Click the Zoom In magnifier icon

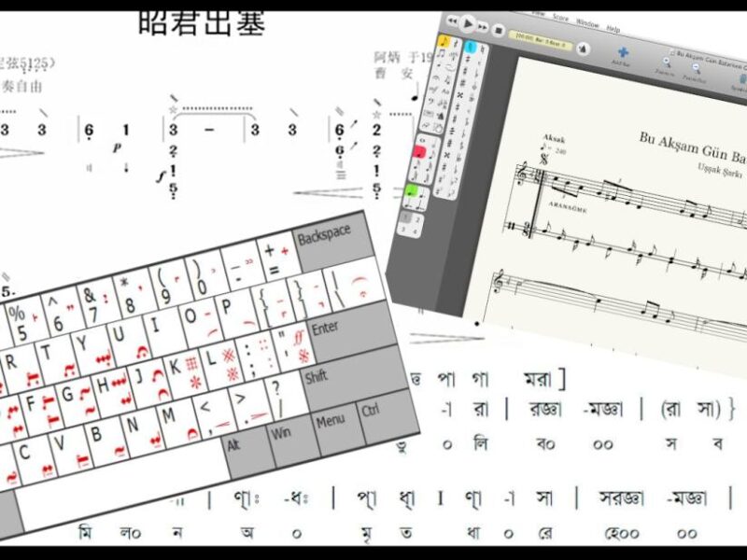(x=667, y=61)
